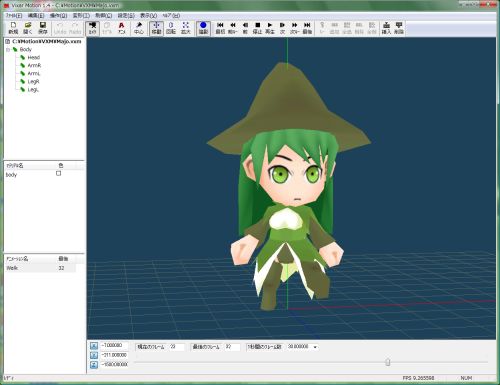This screenshot has width=500, height=385.
Task: Click the 中心 center pin icon
Action: click(139, 28)
